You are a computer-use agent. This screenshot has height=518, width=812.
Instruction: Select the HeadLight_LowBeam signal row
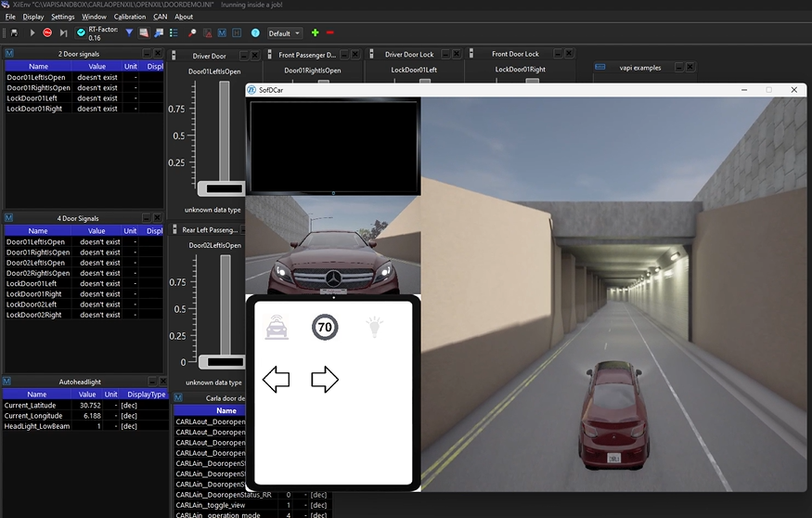[35, 426]
